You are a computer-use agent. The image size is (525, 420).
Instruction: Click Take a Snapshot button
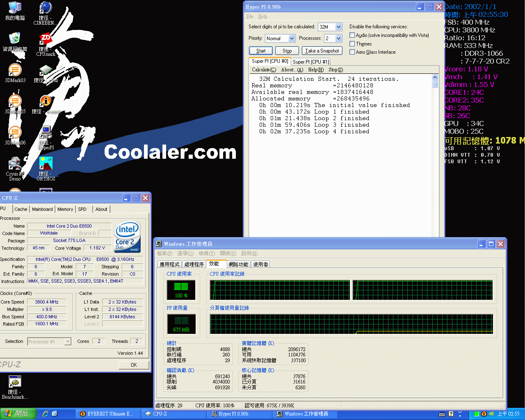322,51
